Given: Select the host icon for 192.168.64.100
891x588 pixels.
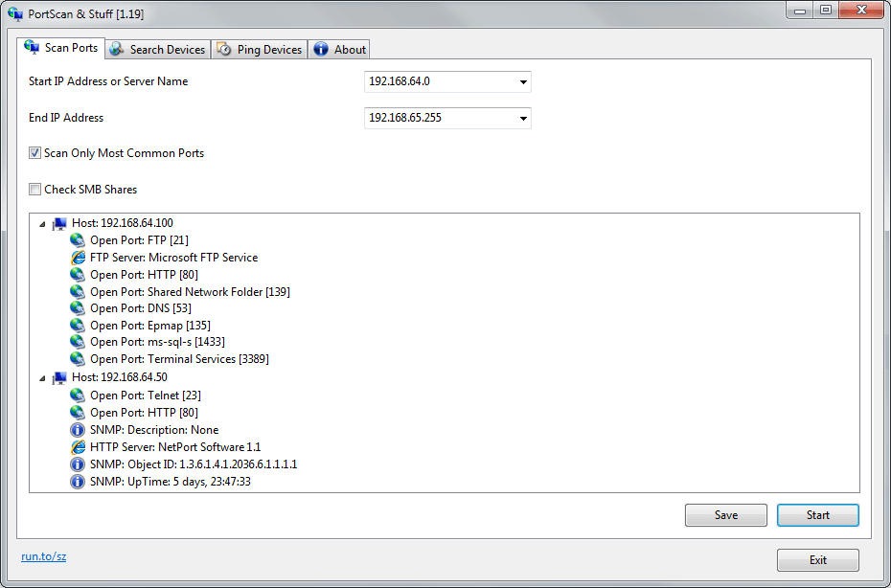Looking at the screenshot, I should point(58,222).
